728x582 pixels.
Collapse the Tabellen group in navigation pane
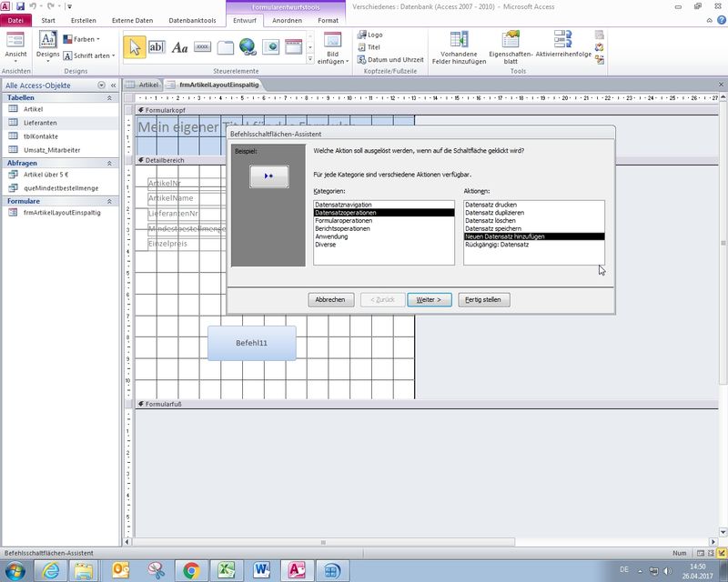110,97
